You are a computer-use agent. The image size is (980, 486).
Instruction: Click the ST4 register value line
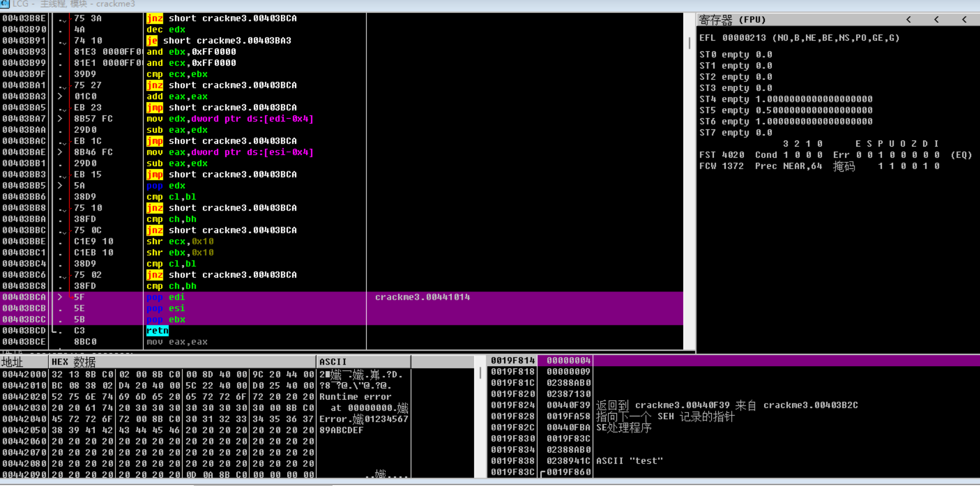tap(786, 99)
